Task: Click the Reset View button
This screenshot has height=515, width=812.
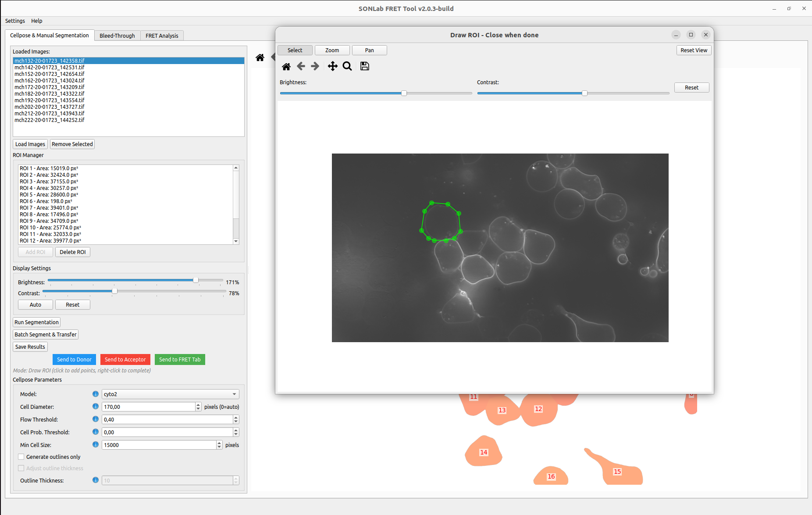Action: 694,50
